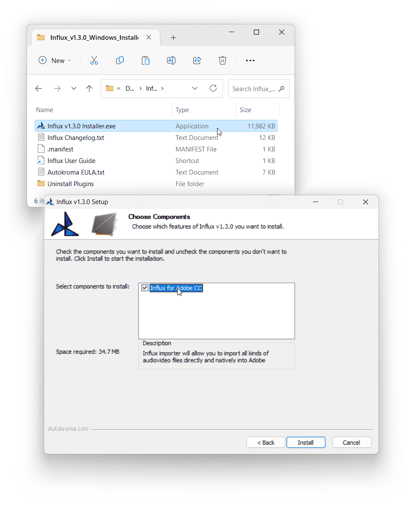
Task: Cancel the Influx setup wizard
Action: (351, 442)
